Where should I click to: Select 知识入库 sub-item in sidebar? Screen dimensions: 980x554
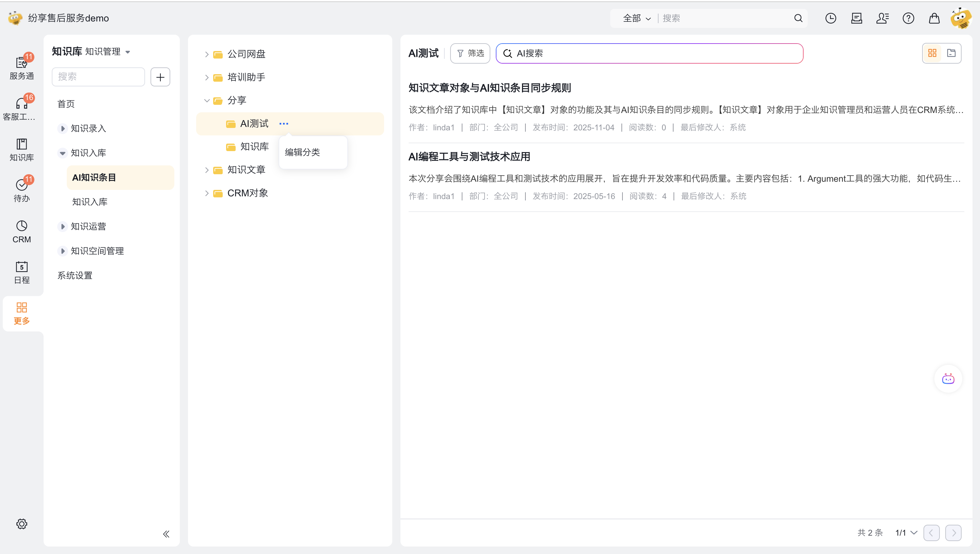pos(90,202)
